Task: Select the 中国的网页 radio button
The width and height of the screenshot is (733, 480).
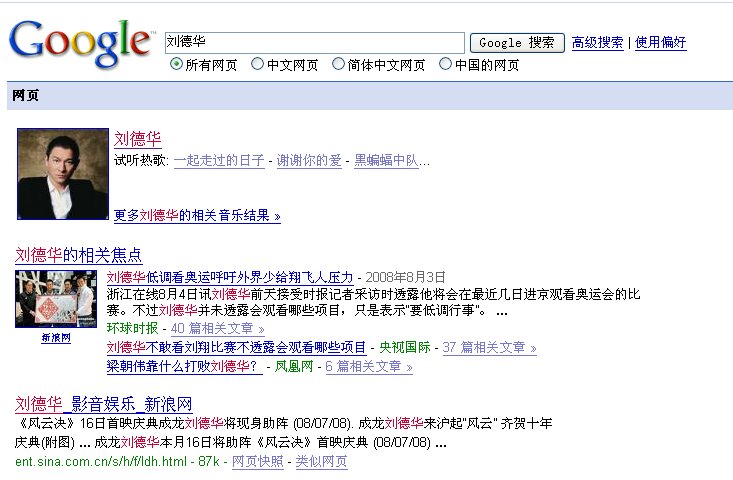Action: [445, 64]
